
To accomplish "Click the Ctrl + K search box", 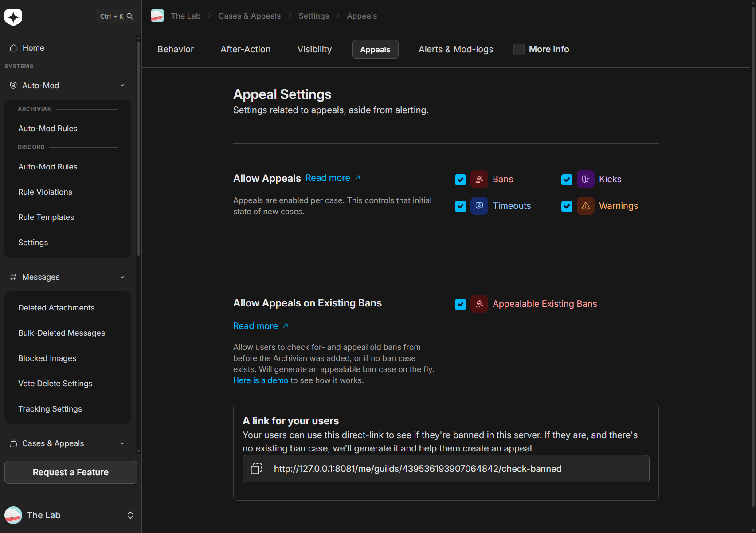I will 116,16.
